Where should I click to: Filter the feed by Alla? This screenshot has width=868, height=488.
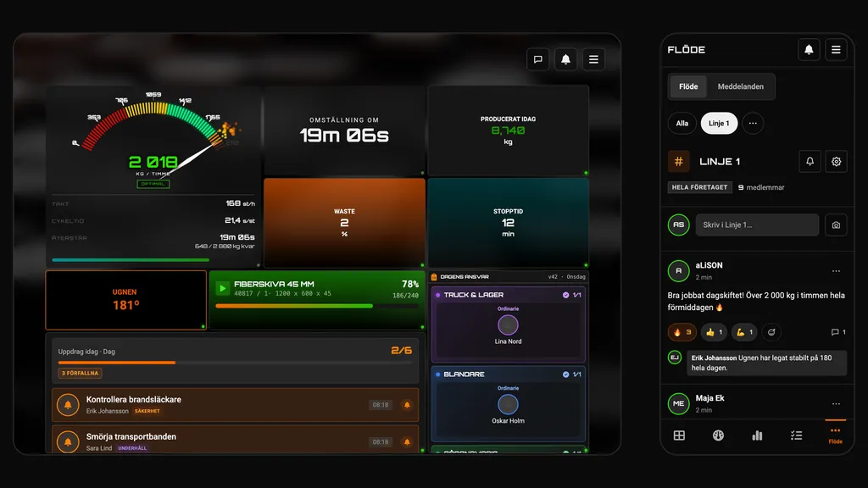682,124
